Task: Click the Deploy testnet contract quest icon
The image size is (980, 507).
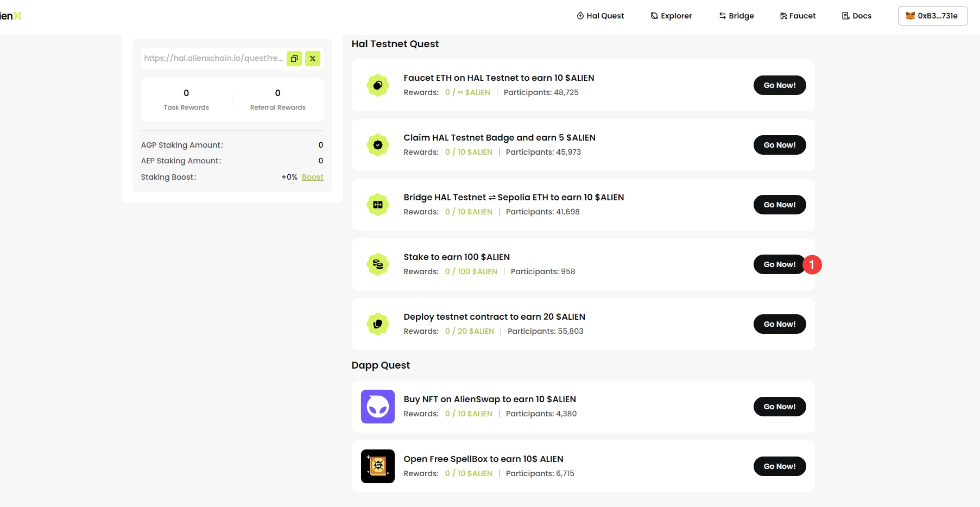Action: [x=378, y=324]
